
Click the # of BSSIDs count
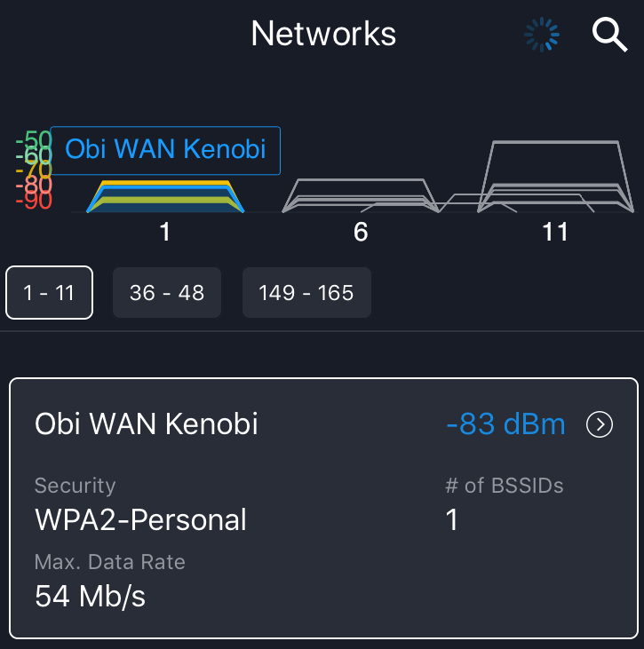click(x=452, y=520)
